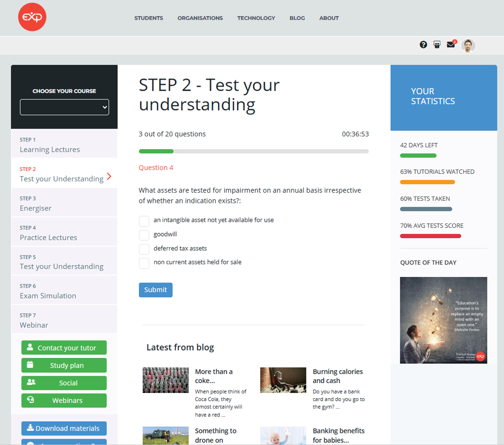This screenshot has height=445, width=504.
Task: Click the SlideShare icon in the top bar
Action: 437,45
